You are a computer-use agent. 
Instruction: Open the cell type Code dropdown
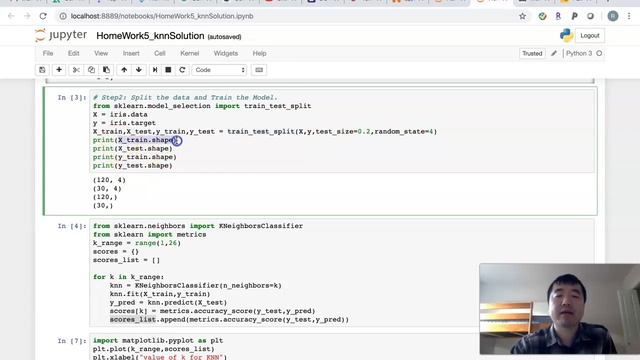coord(220,70)
